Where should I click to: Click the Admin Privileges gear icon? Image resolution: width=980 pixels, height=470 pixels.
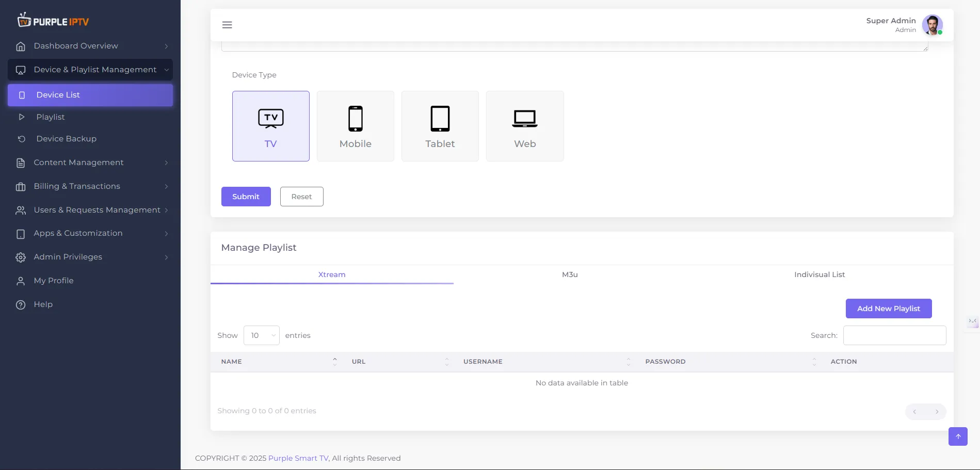tap(21, 257)
